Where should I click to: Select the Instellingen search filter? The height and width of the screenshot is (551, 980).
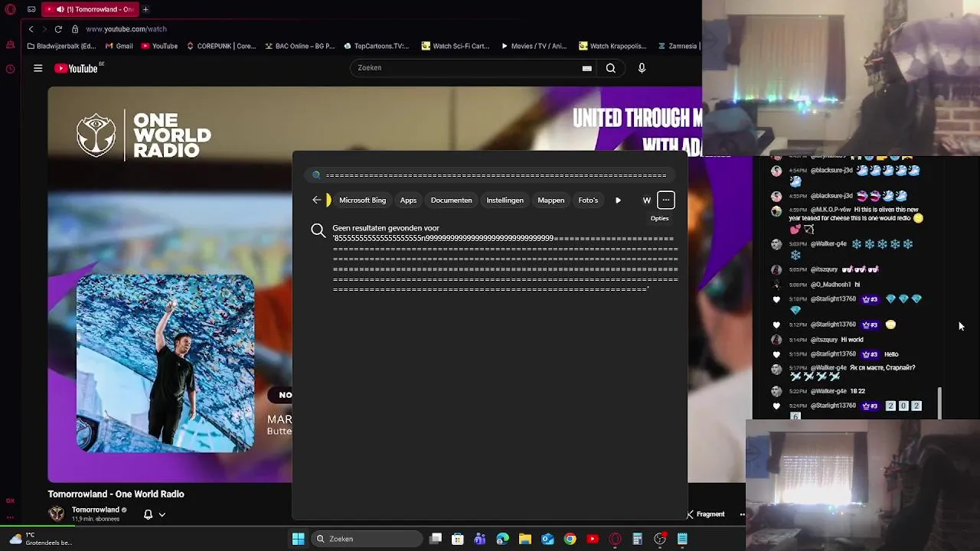505,201
